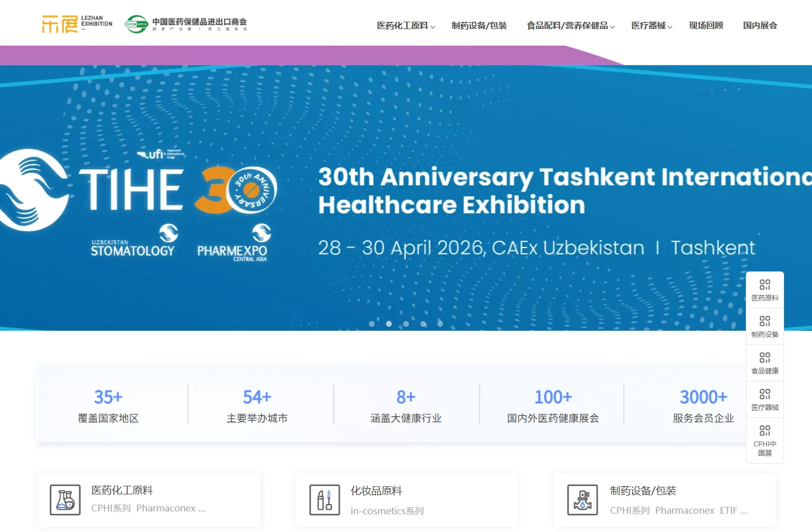Screen dimensions: 812x532
Task: Click CPHI系列 Pharmaconex under 医药化工原料
Action: tap(148, 508)
